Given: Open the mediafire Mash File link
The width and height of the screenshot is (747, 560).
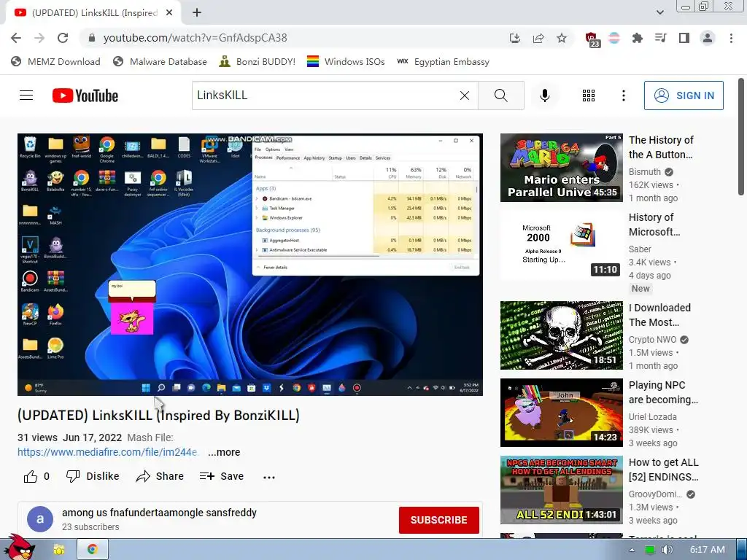Looking at the screenshot, I should point(108,452).
